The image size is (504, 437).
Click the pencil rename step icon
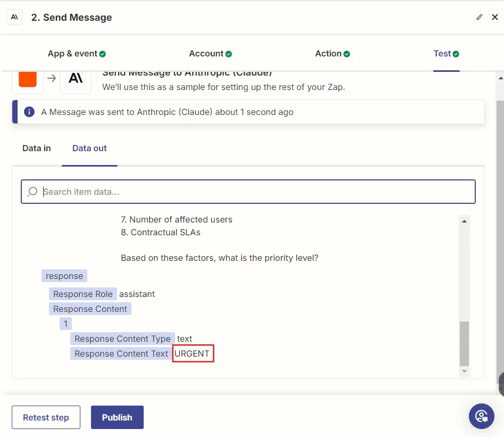(x=479, y=17)
